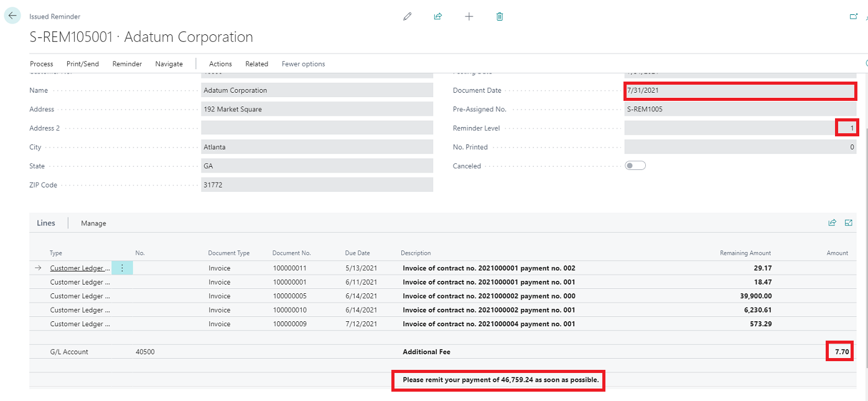Click the trash delete icon
Image resolution: width=868 pixels, height=401 pixels.
coord(500,17)
